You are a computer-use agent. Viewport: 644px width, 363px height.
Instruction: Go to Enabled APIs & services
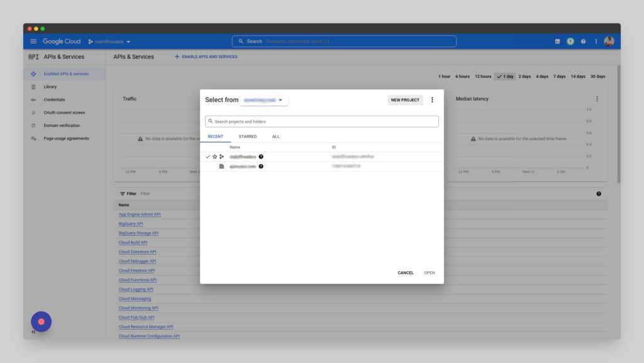(x=66, y=74)
